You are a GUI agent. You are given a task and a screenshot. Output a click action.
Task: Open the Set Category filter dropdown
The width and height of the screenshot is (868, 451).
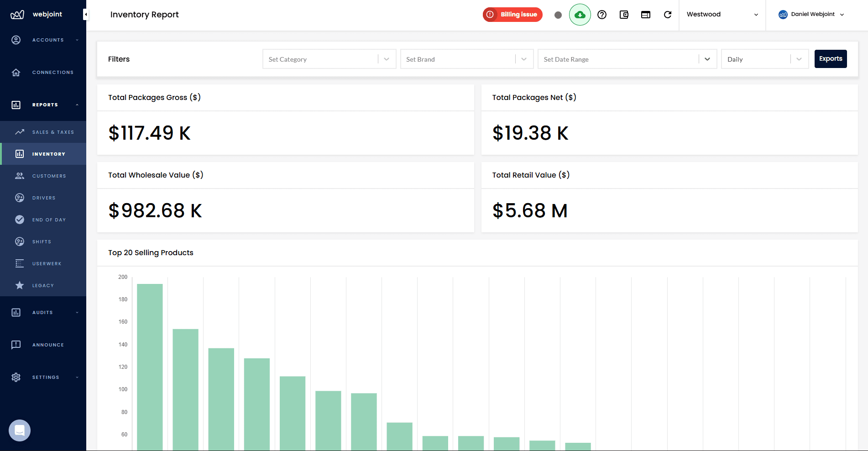coord(329,59)
